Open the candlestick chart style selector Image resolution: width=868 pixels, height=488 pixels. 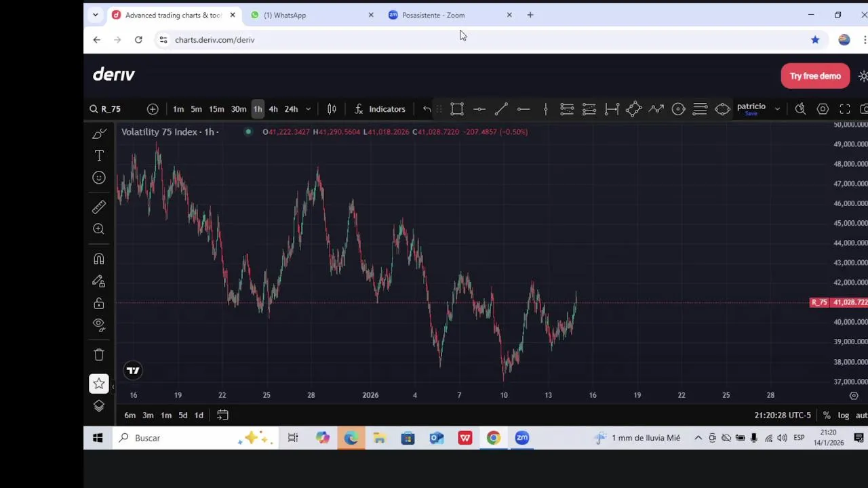point(332,109)
